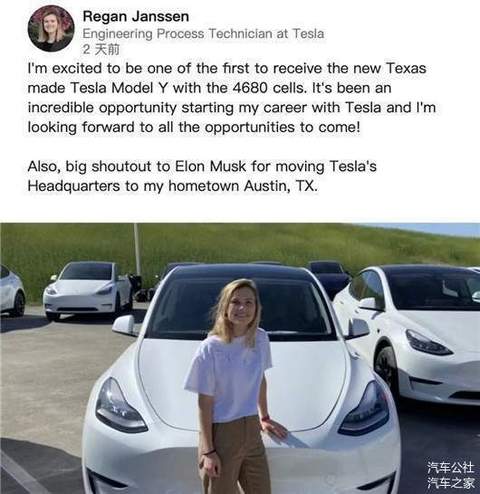Click the left headlight of front Tesla
The image size is (480, 494).
[x=120, y=406]
